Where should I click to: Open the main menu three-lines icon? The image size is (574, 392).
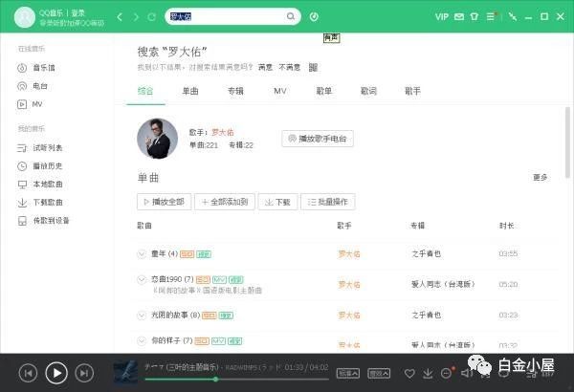pyautogui.click(x=491, y=16)
